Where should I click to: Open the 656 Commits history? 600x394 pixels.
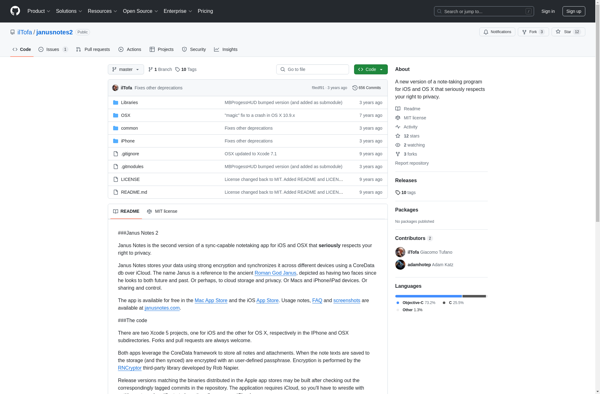click(367, 88)
